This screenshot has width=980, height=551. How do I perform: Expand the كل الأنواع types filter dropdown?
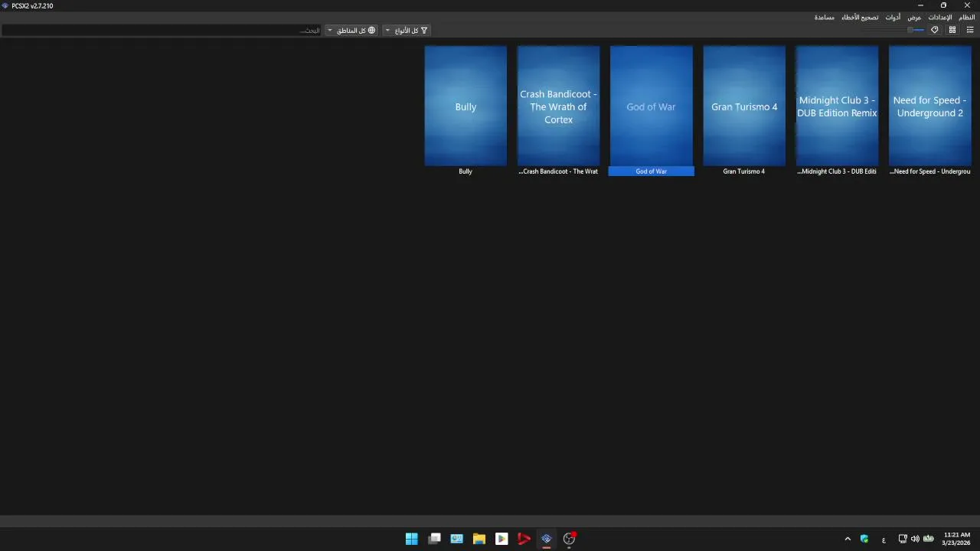coord(407,31)
